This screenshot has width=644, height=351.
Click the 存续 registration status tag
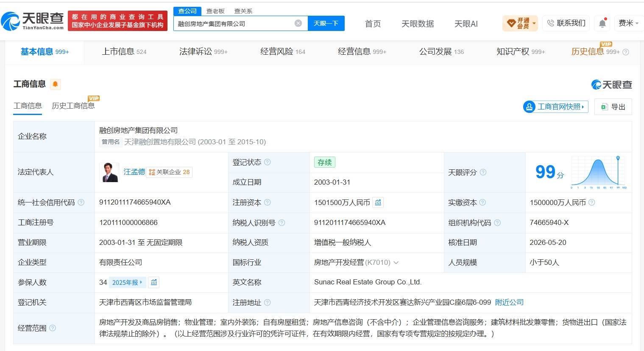click(325, 162)
